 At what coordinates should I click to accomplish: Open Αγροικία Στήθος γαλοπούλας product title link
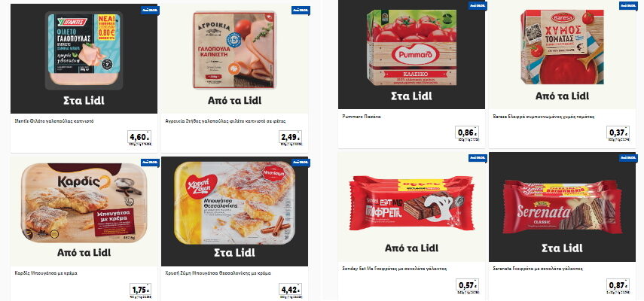(x=225, y=121)
